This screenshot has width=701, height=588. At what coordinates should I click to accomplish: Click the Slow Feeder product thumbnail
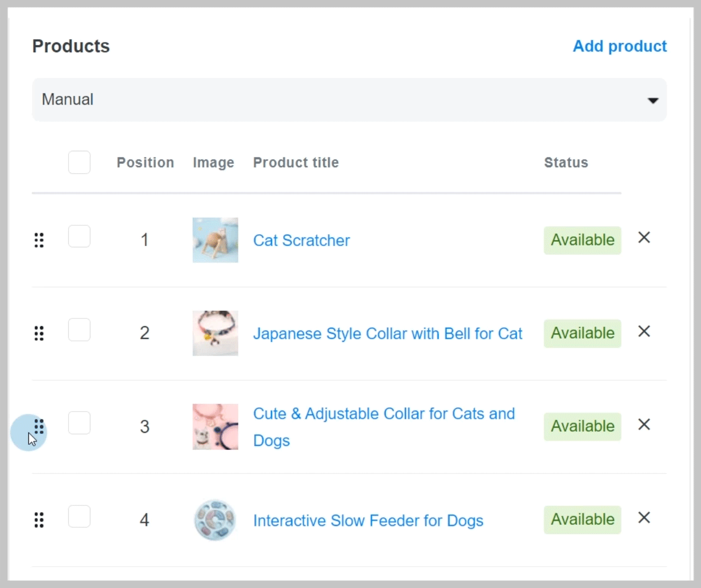pyautogui.click(x=216, y=520)
